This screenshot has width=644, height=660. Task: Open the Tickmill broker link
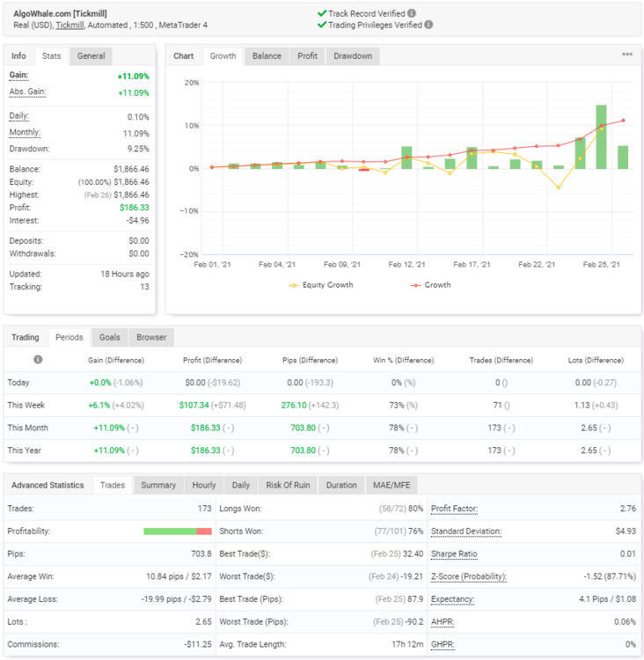(70, 26)
